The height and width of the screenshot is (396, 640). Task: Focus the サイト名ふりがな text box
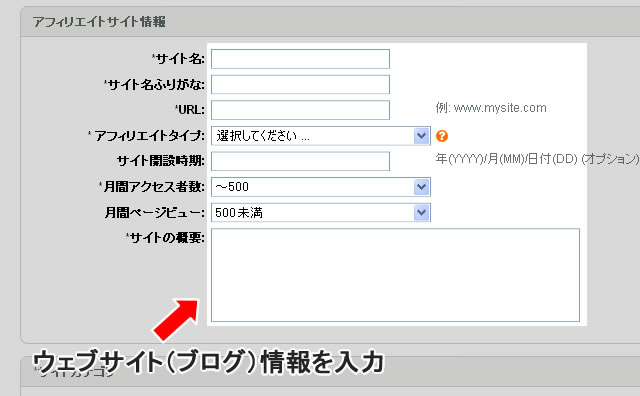point(300,85)
